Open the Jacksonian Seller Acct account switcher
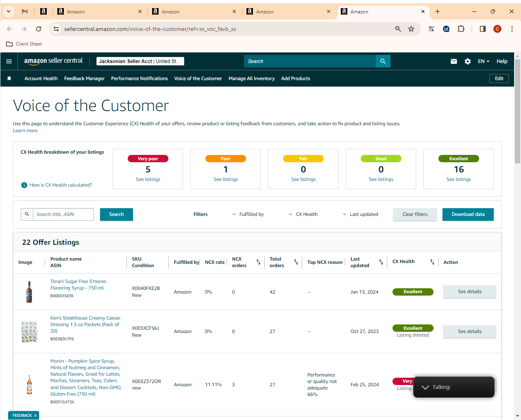 pyautogui.click(x=140, y=61)
